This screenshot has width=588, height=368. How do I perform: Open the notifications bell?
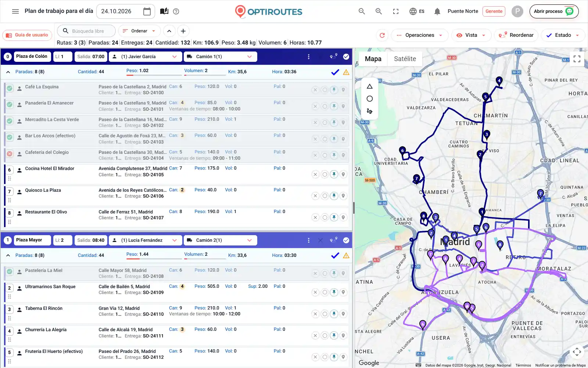437,11
